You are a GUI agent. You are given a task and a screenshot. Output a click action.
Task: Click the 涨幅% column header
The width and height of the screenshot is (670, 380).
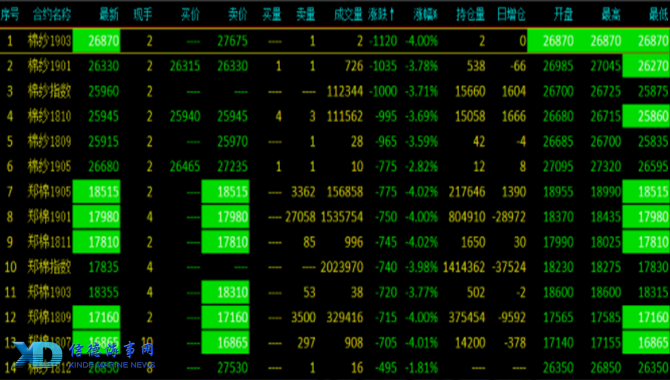(426, 15)
